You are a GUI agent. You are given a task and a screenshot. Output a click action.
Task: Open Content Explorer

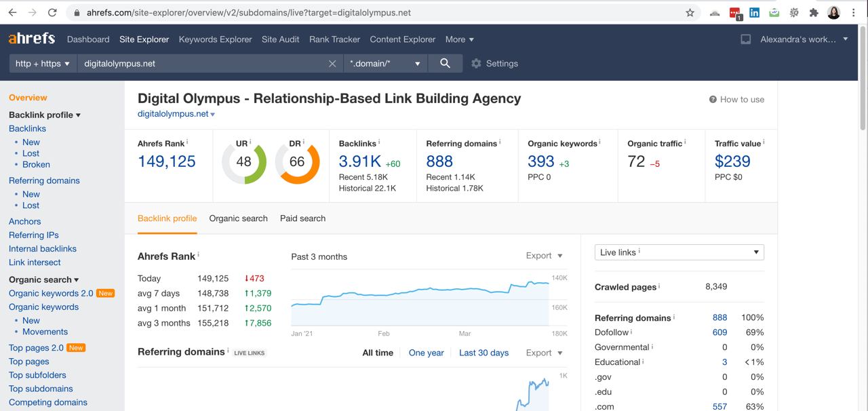[403, 39]
